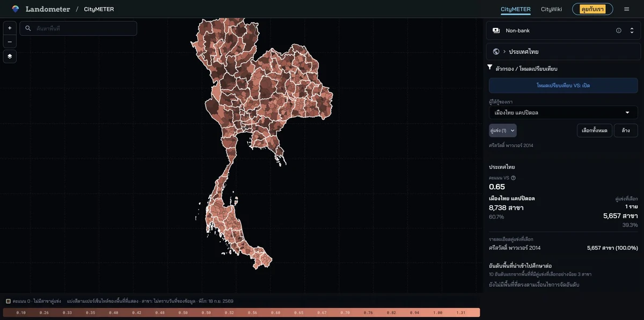
Task: Click the 0.82 legend color swatch
Action: pyautogui.click(x=391, y=312)
